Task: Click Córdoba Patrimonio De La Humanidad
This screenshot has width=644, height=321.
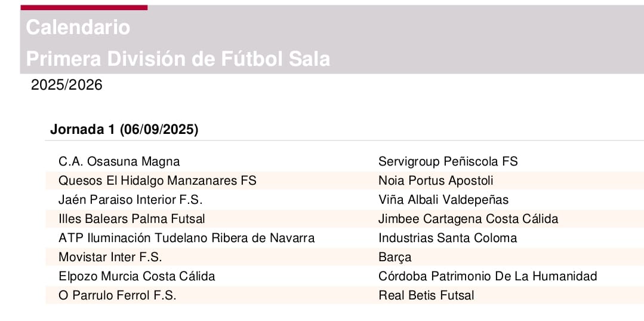Action: pyautogui.click(x=488, y=276)
